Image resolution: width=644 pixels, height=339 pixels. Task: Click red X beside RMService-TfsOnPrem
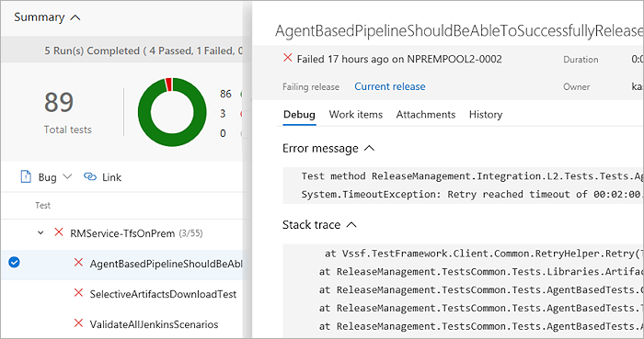point(59,232)
